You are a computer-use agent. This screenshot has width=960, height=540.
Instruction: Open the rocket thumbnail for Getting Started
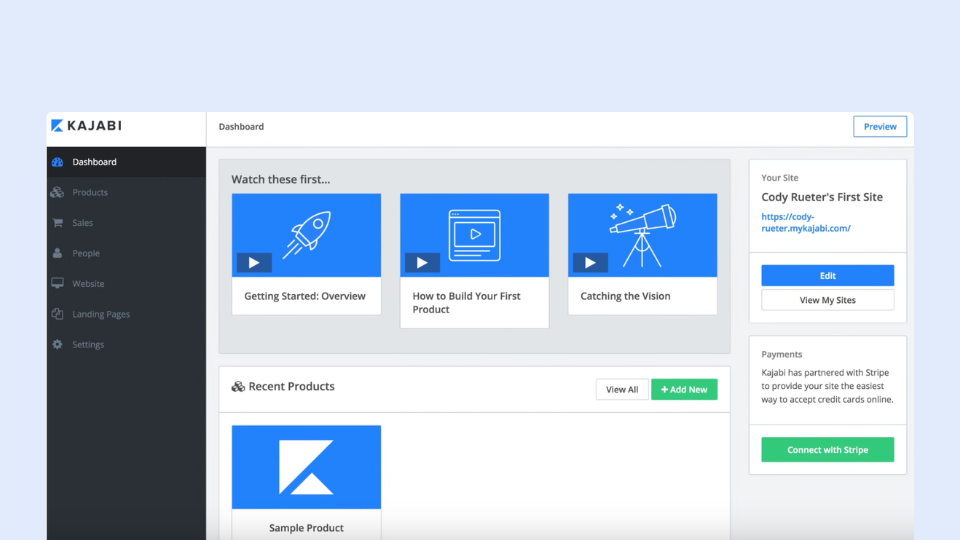[x=306, y=235]
